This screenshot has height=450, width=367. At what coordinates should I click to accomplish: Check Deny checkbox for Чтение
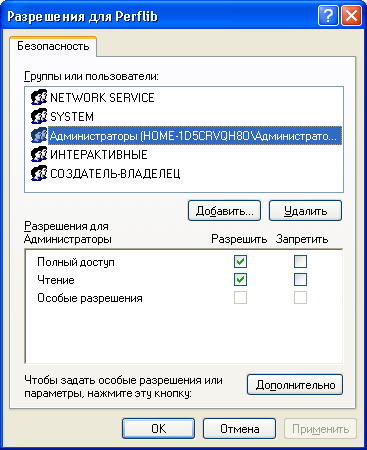pos(300,279)
